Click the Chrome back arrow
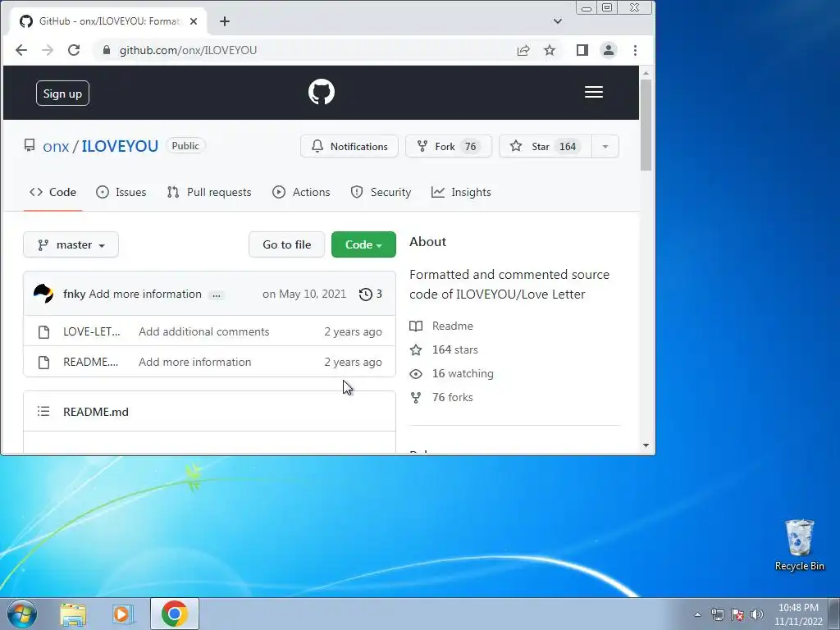Screen dimensions: 840x630 (21, 50)
